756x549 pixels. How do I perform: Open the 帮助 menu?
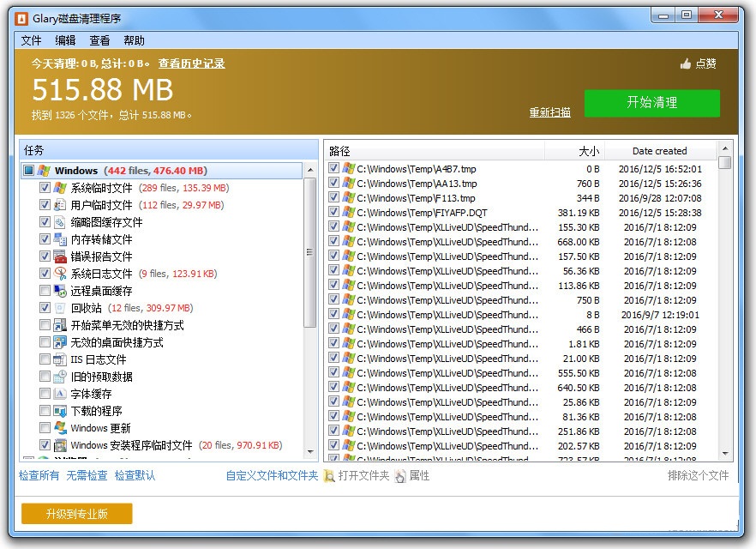click(134, 40)
